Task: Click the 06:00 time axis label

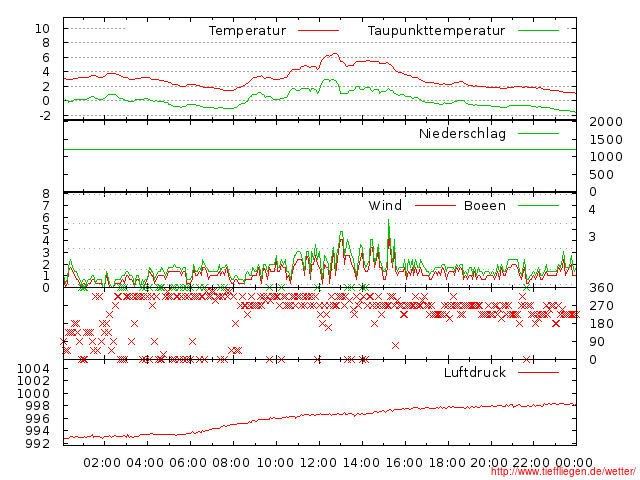Action: coord(188,463)
